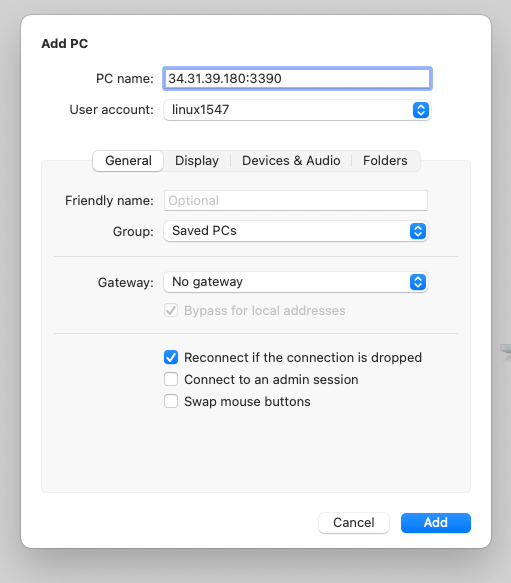The width and height of the screenshot is (511, 583).
Task: Click the Cancel button
Action: (354, 523)
